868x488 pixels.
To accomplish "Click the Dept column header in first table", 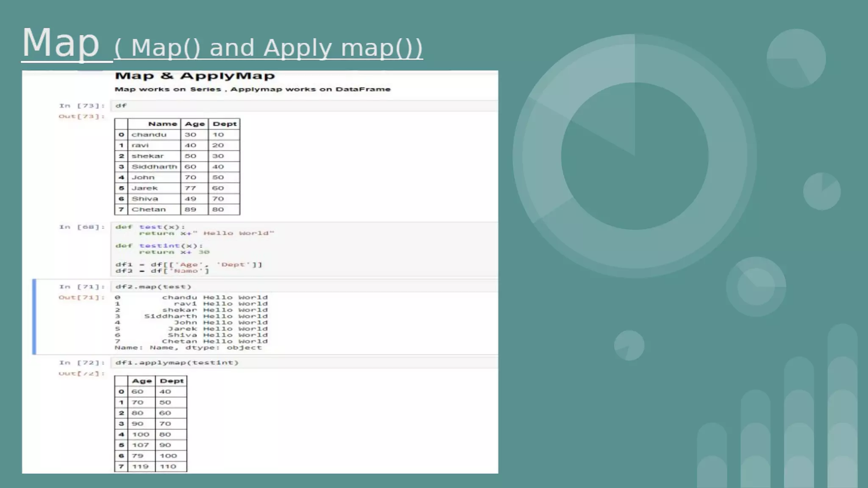I will tap(224, 124).
